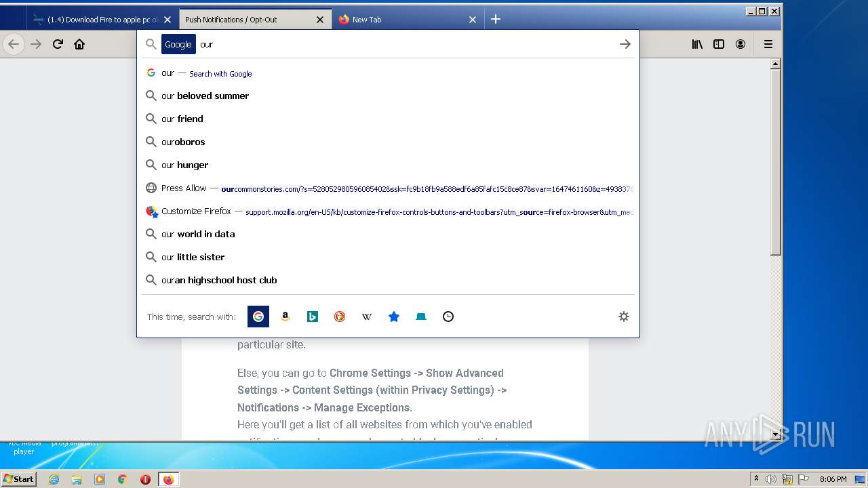Close the New Tab tab
The height and width of the screenshot is (488, 868).
click(x=473, y=20)
